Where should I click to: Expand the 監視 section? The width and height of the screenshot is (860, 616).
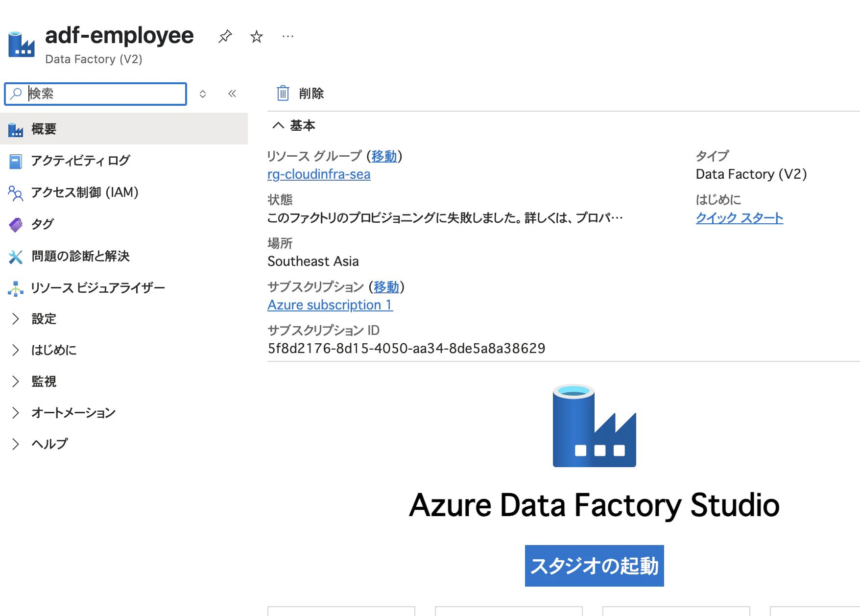coord(15,381)
